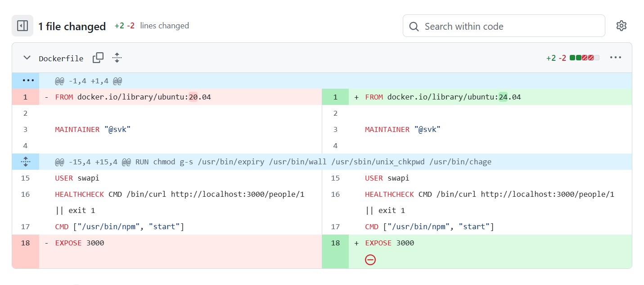Viewport: 644px width, 285px height.
Task: Select added line number 1 on the right
Action: (x=335, y=96)
